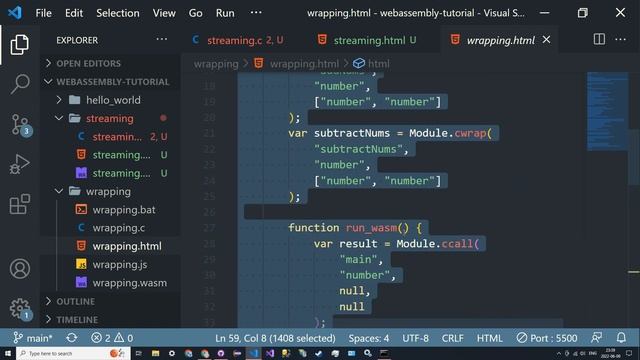
Task: Click Port : 5500 Live Server button
Action: (x=547, y=338)
